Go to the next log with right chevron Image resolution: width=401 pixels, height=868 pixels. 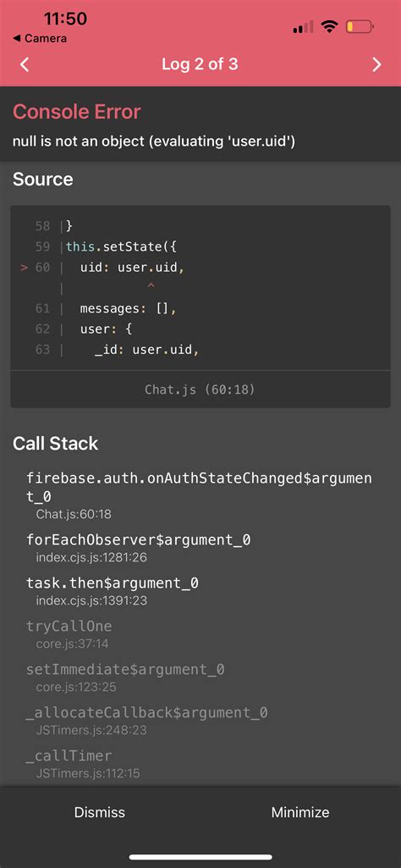pos(376,64)
